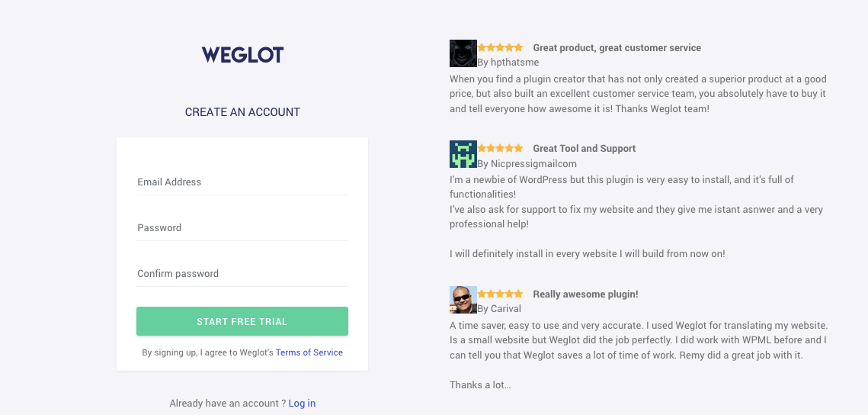Click hpthatsme's reviewer avatar
Screen dimensions: 868x415
pyautogui.click(x=463, y=53)
